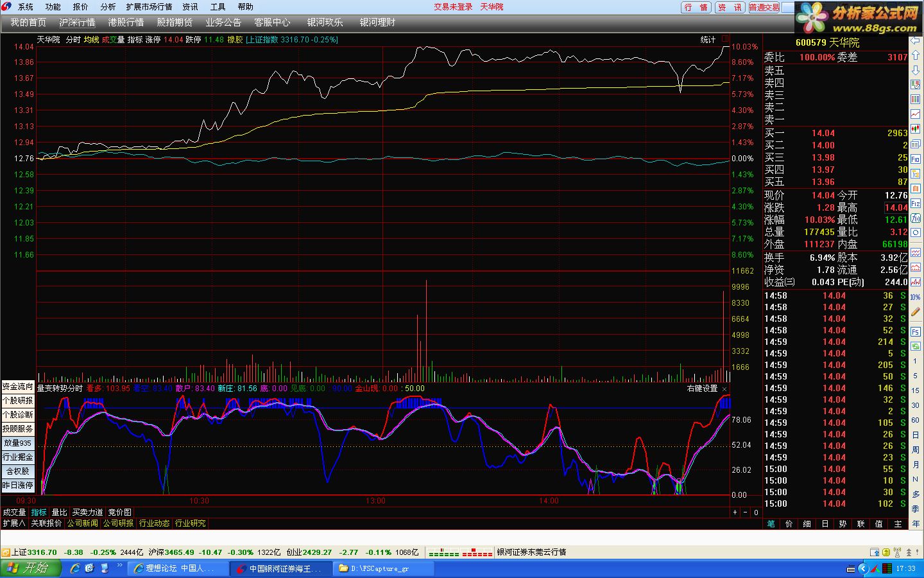Viewport: 924px width, 578px height.
Task: Select the 笔 tab under tick list
Action: coord(771,524)
